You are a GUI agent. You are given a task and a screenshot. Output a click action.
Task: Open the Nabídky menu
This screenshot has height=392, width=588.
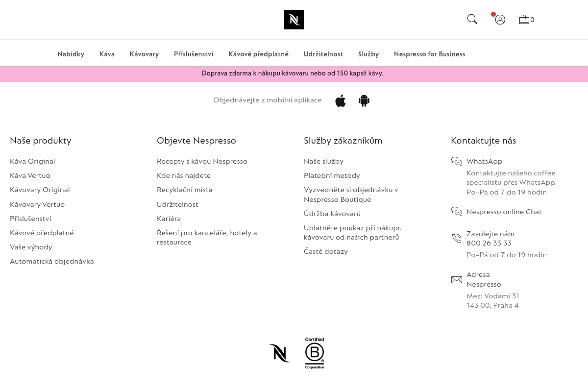(71, 54)
